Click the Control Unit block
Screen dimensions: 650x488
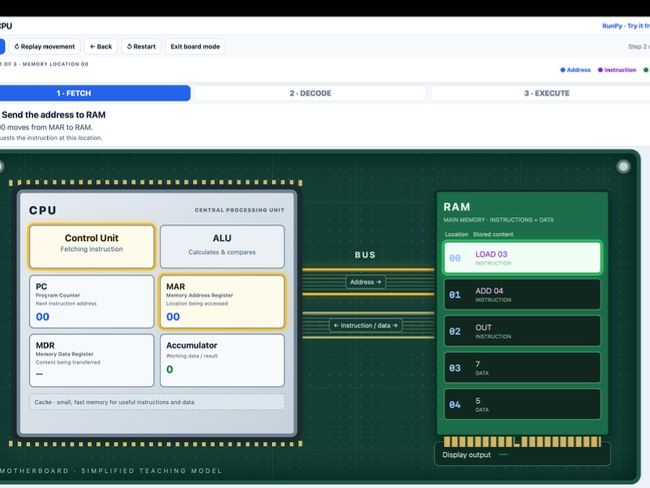coord(92,247)
